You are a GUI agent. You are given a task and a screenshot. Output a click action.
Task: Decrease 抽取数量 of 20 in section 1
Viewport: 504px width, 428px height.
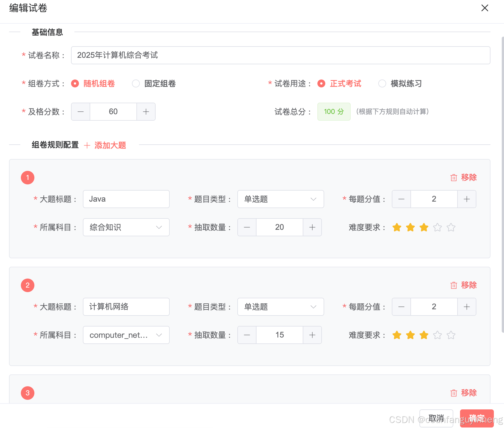[247, 227]
